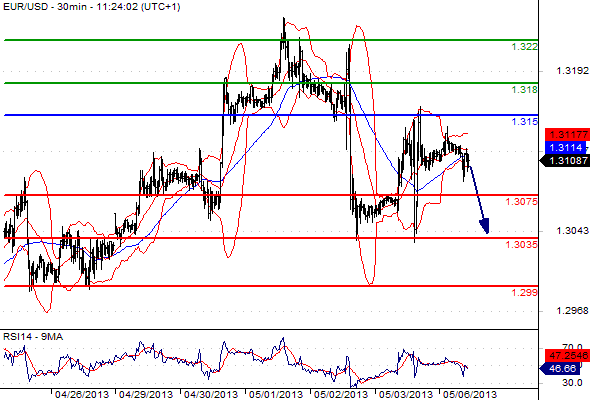
Task: Click the 04/26/2013 date axis marker
Action: pos(82,394)
